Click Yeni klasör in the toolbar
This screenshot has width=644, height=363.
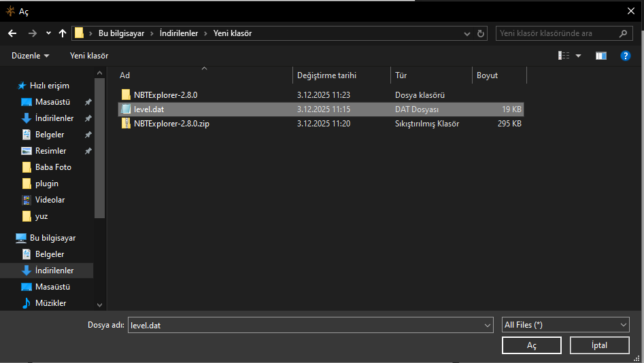[89, 56]
